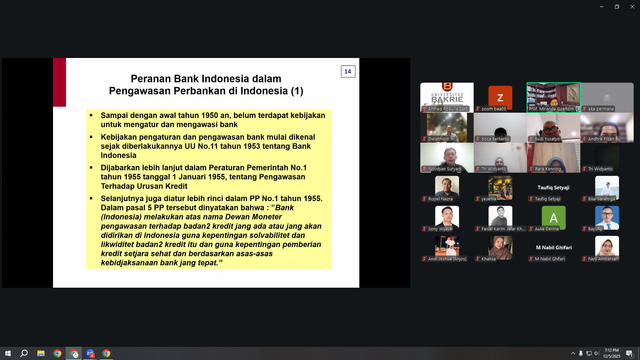Select the green A avatar of Aulia Devina
The width and height of the screenshot is (640, 360).
(x=553, y=218)
